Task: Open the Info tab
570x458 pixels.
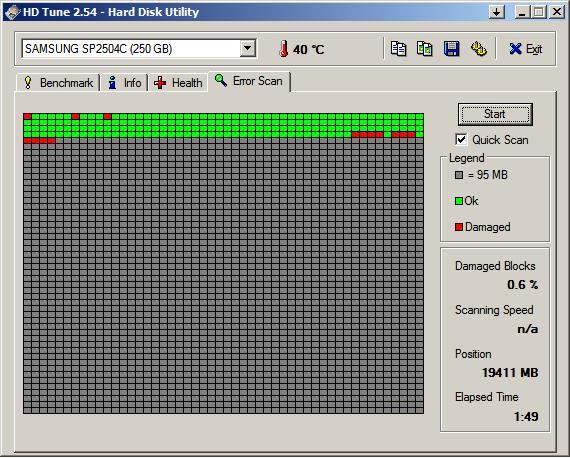Action: (124, 83)
